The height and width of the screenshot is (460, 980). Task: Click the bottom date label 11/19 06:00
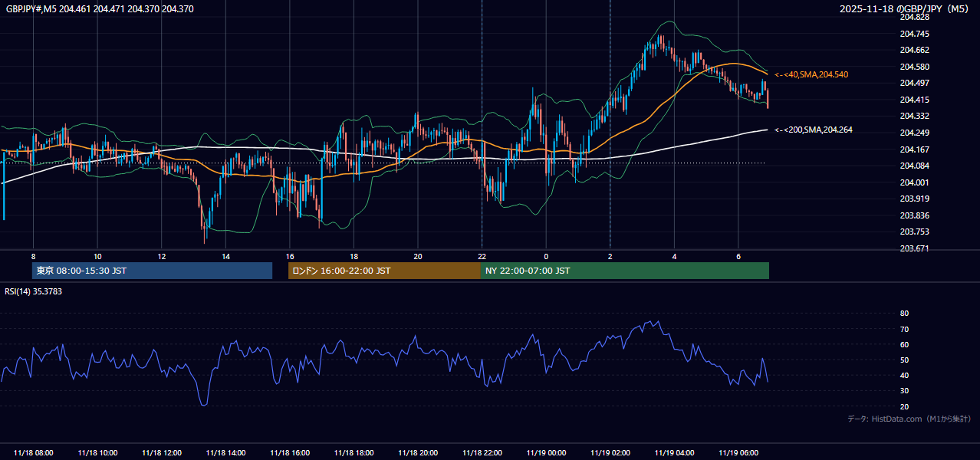[738, 453]
